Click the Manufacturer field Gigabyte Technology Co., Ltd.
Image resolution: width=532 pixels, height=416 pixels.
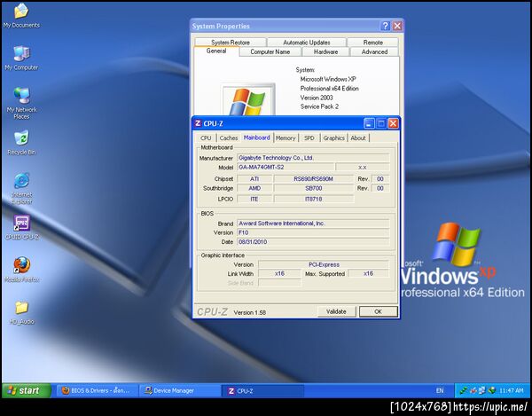click(313, 158)
